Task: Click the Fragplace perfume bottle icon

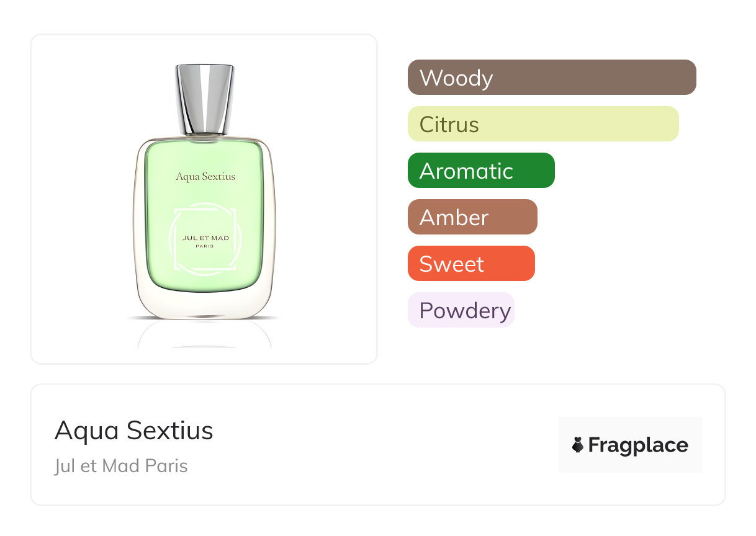Action: point(578,445)
